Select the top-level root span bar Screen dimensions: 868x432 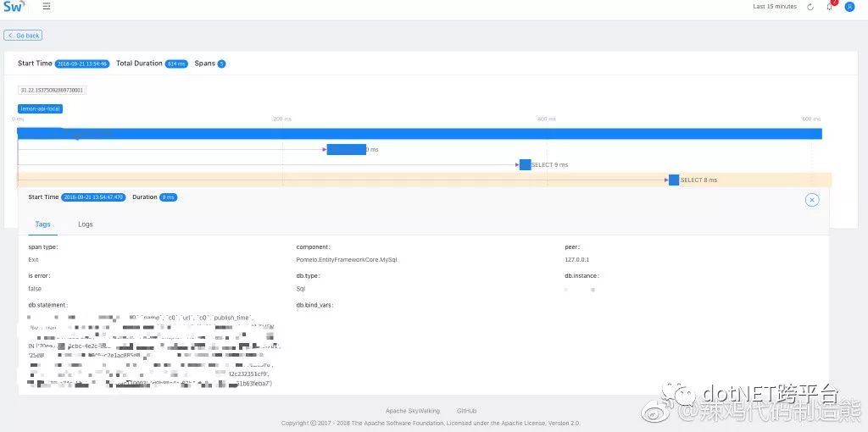point(420,134)
